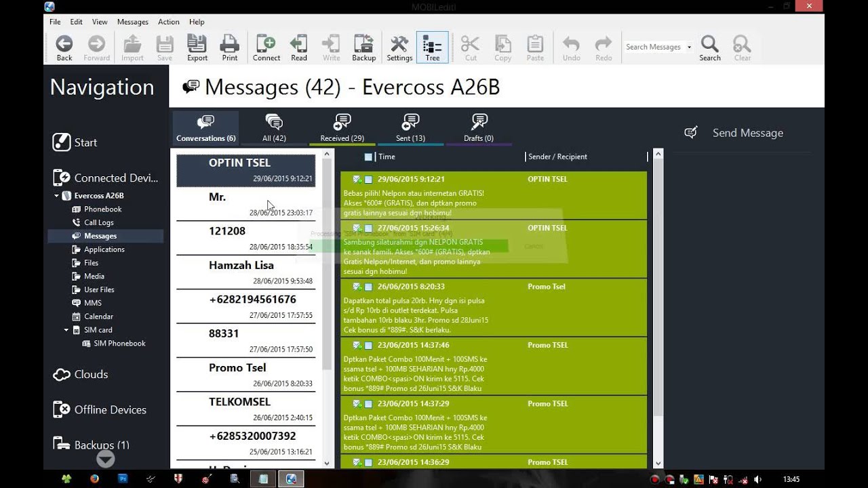Check the 23/06/2015 14:37:29 message checkbox
This screenshot has height=488, width=868.
click(368, 404)
